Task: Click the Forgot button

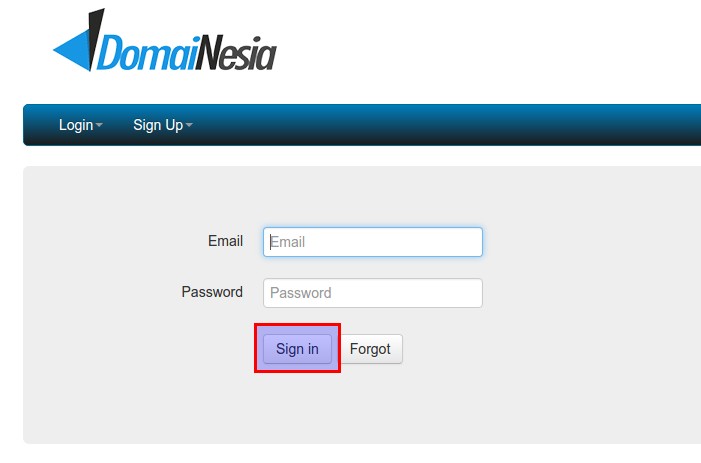Action: [x=370, y=349]
